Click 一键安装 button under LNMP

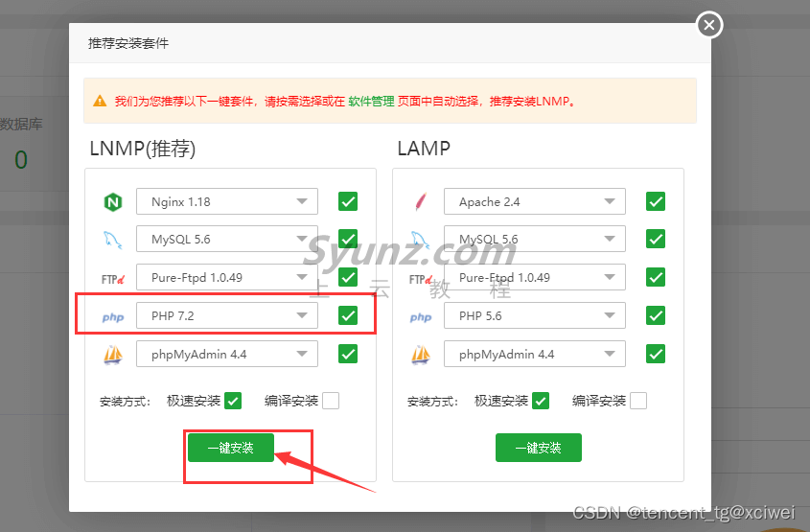click(x=231, y=448)
